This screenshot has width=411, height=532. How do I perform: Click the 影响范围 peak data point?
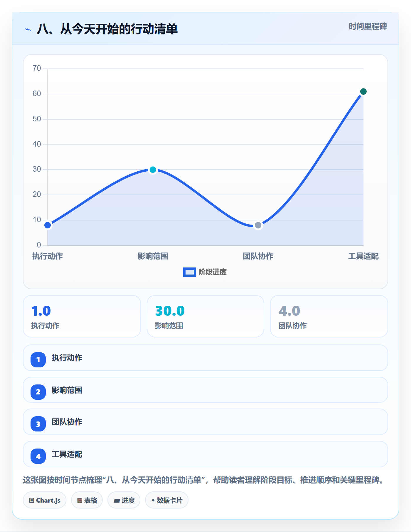pos(153,170)
